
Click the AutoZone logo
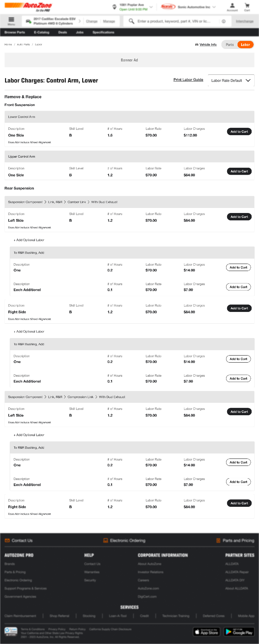coord(28,7)
